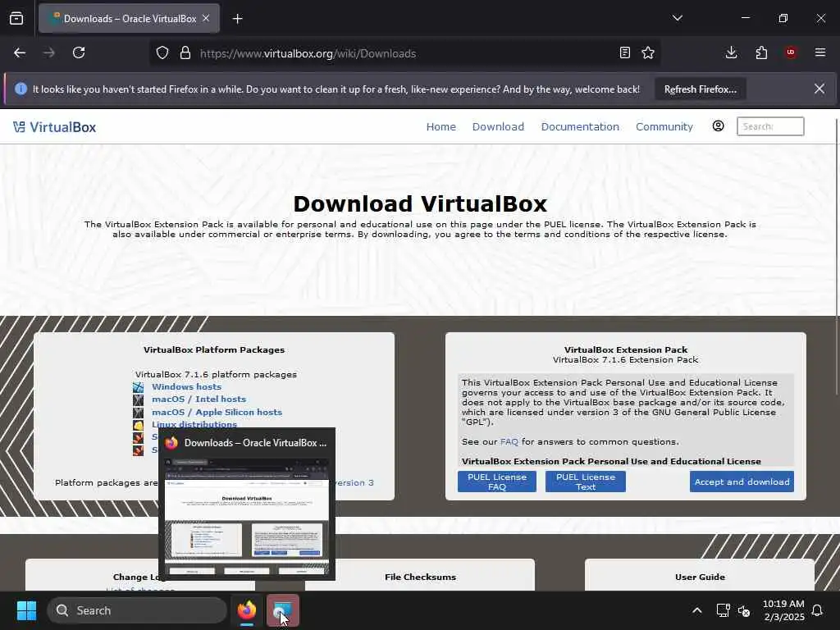Open a new tab with plus button
Viewport: 840px width, 630px height.
[237, 19]
